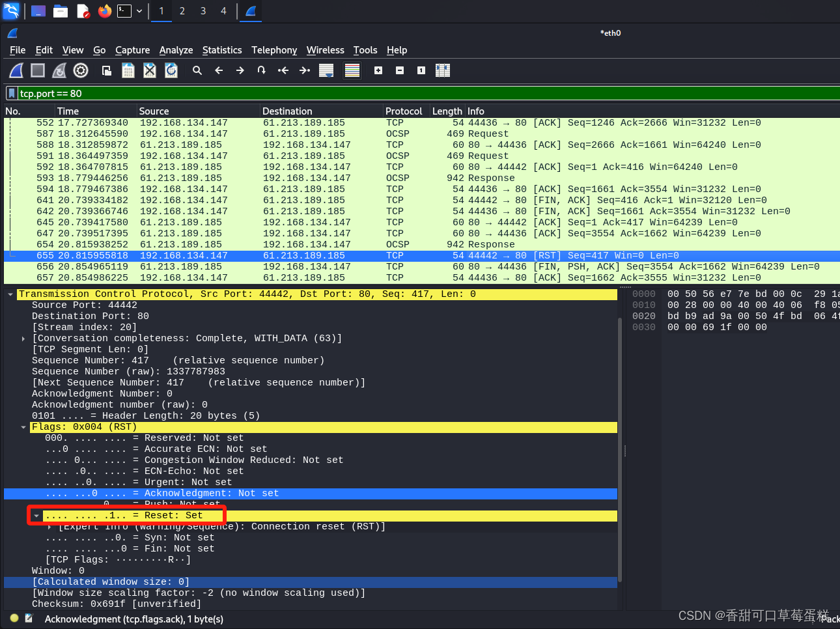Image resolution: width=840 pixels, height=629 pixels.
Task: Expand the Expert Info warning entry
Action: point(49,526)
